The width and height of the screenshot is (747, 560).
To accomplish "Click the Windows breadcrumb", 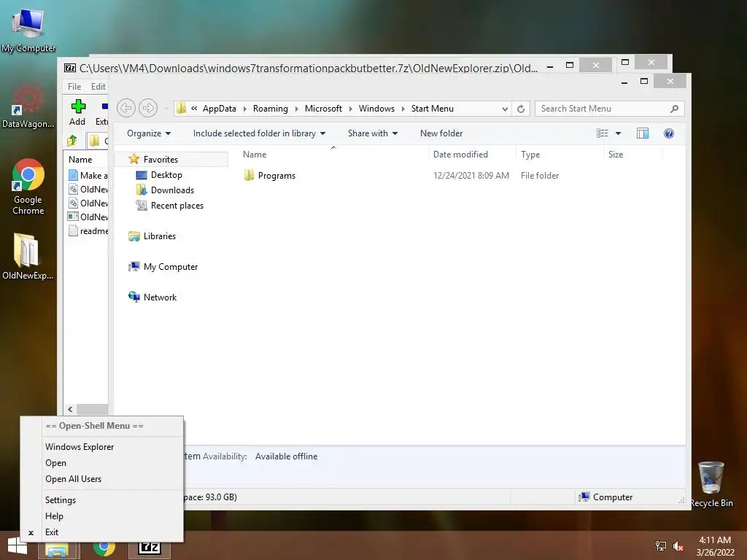I will (376, 109).
